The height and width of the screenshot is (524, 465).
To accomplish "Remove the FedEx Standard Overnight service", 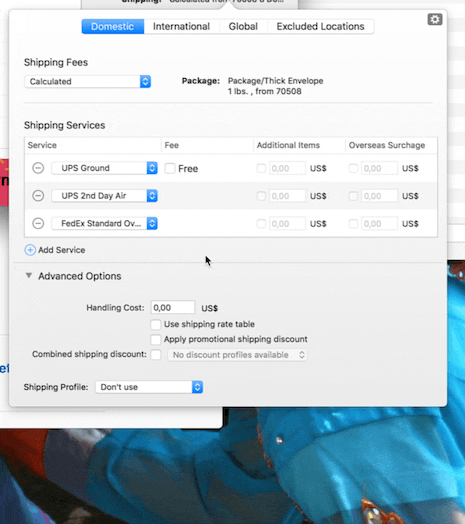I will pos(38,223).
